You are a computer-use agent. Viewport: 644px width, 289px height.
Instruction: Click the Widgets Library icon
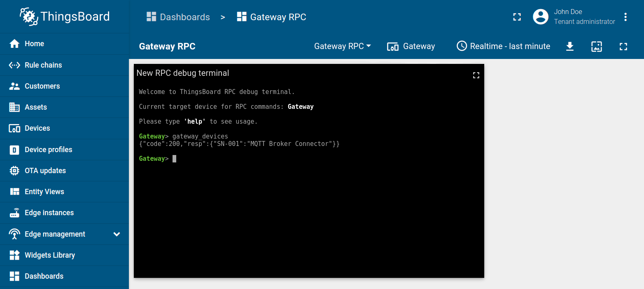[x=14, y=255]
